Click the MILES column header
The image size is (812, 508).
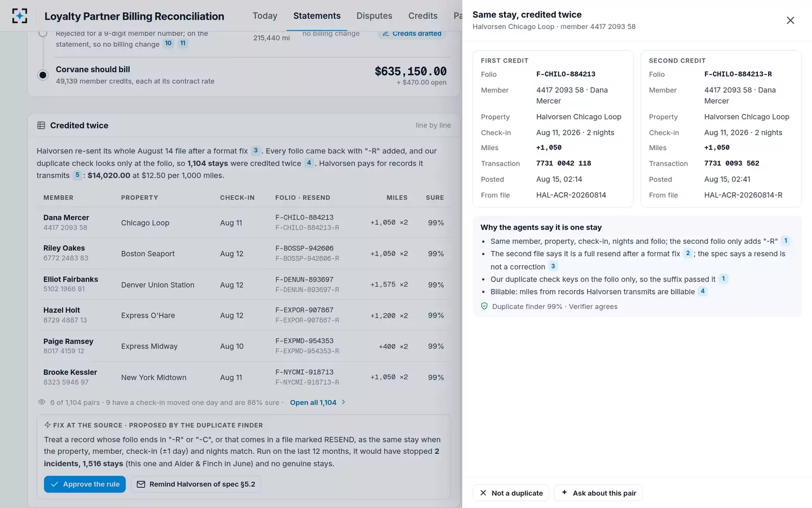(x=397, y=198)
